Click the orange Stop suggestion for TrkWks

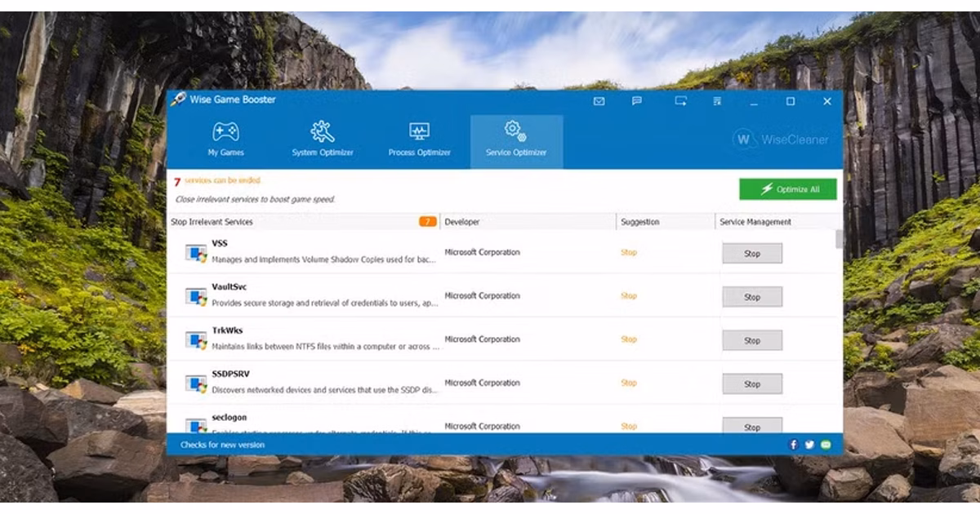point(629,339)
